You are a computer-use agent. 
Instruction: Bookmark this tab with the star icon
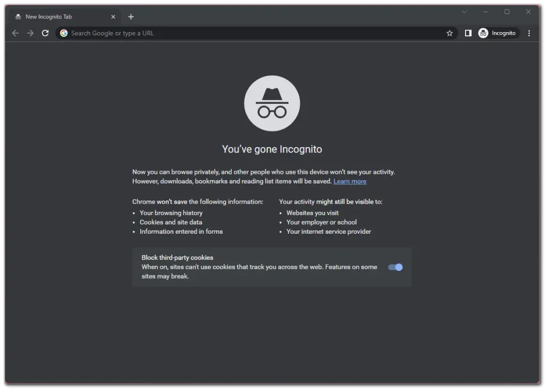click(x=450, y=33)
